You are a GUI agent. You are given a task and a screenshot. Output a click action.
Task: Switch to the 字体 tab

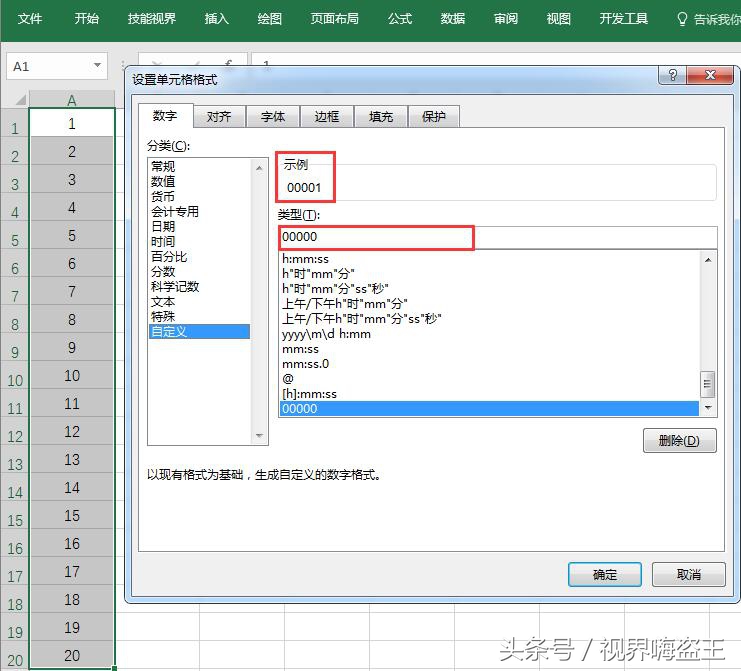coord(273,117)
